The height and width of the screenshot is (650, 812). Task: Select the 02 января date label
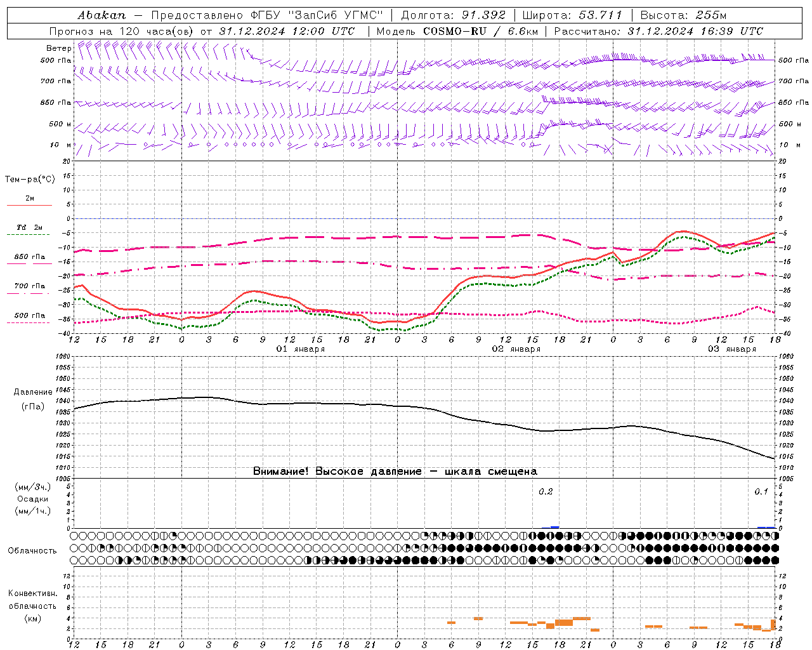click(x=516, y=349)
